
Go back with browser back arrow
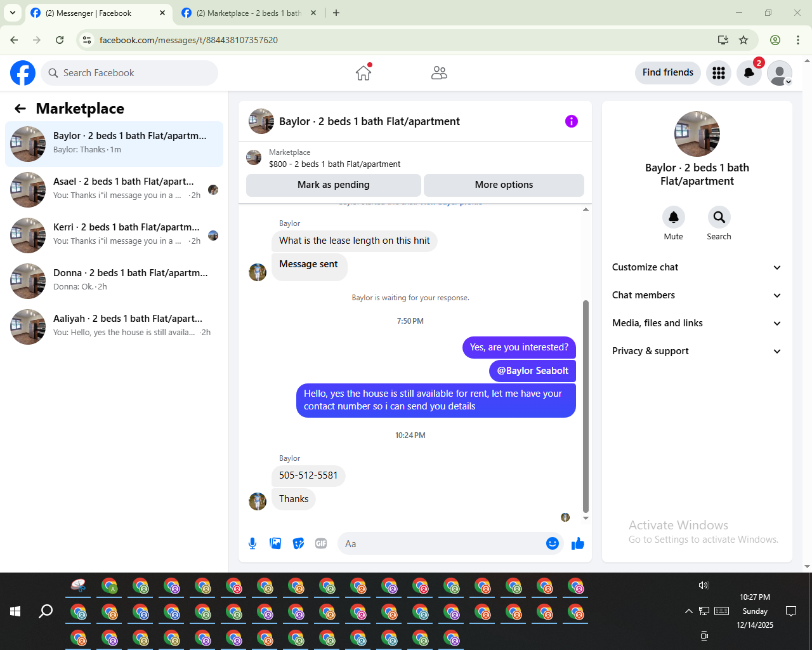[x=14, y=40]
